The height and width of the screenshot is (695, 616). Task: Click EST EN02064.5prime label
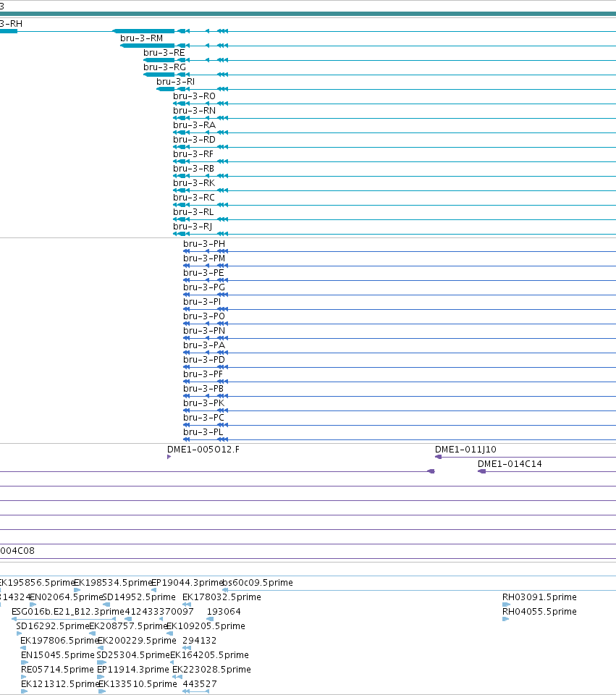point(67,597)
